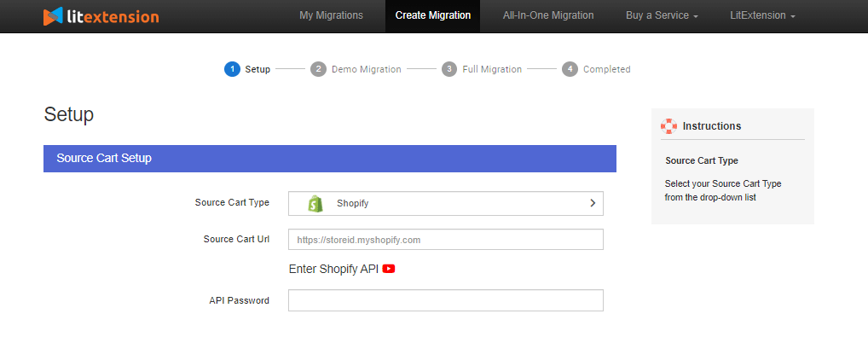
Task: Select the step 3 Full Migration circle
Action: [449, 69]
